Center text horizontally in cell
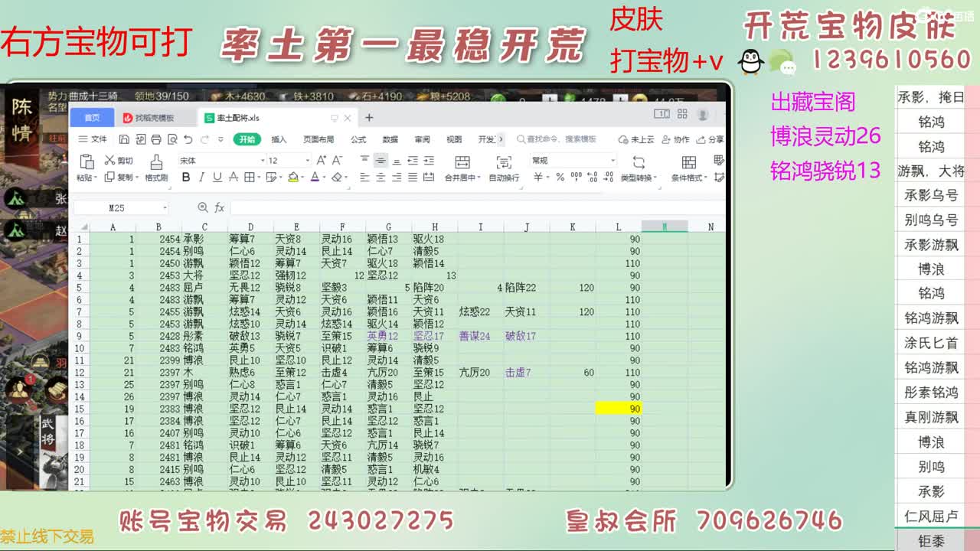The image size is (980, 551). pos(381,178)
